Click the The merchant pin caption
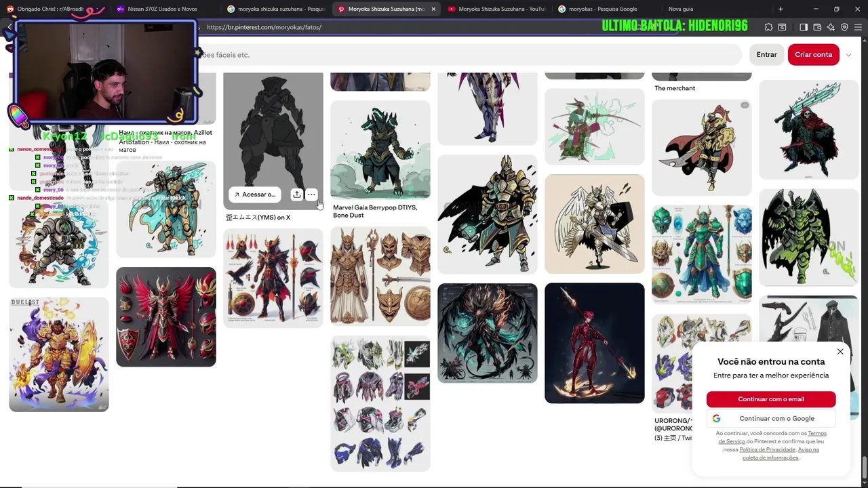 point(675,88)
